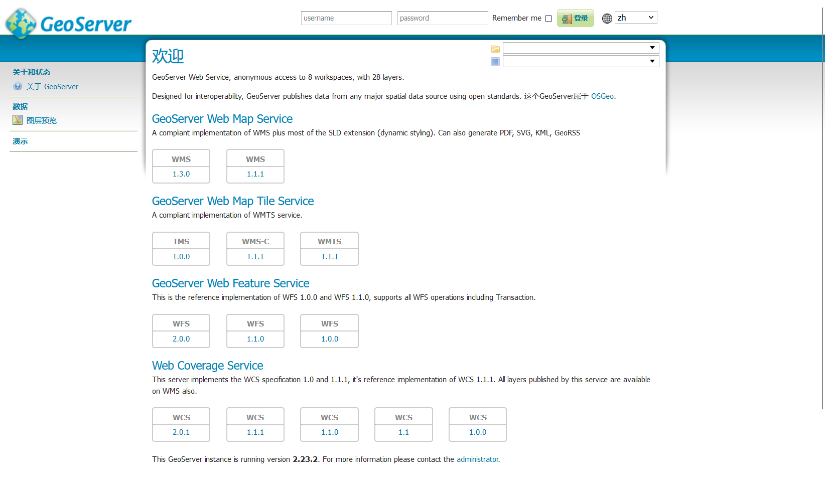Image resolution: width=825 pixels, height=504 pixels.
Task: Toggle the Remember me checkbox
Action: pos(548,19)
